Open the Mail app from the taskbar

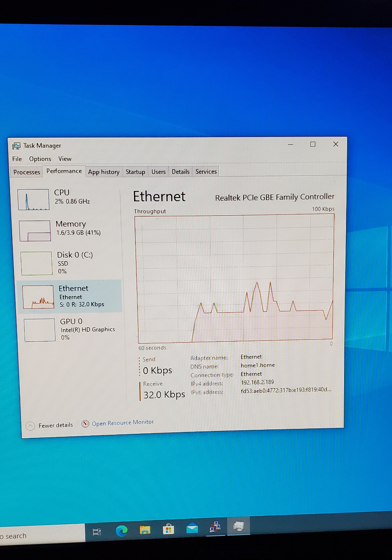pos(192,528)
